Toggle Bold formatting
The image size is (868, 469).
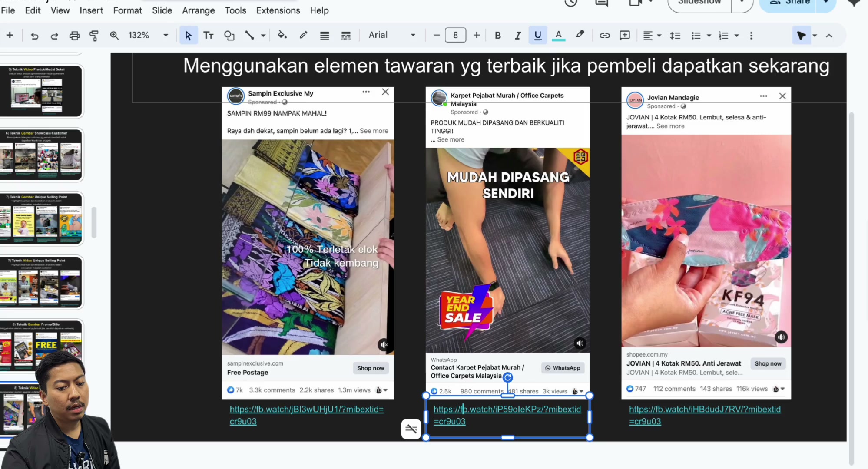tap(498, 36)
